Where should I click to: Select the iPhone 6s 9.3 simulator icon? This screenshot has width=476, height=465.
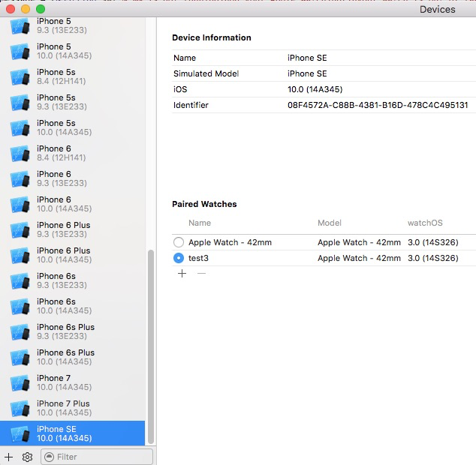pyautogui.click(x=20, y=281)
